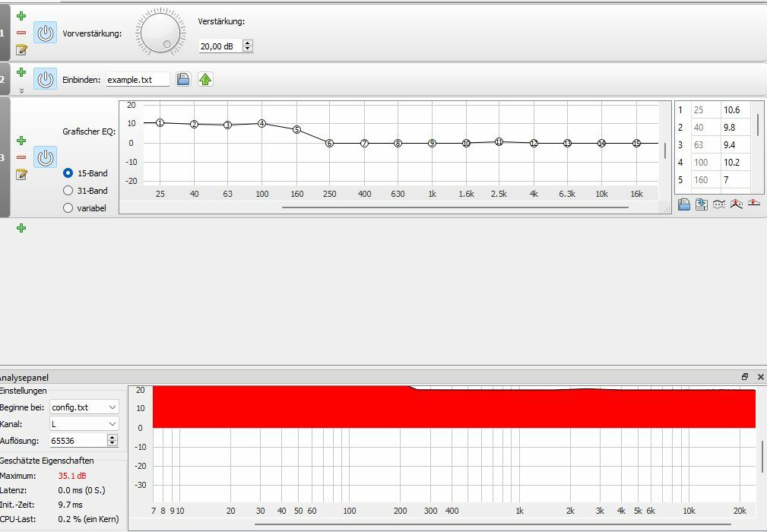
Task: Float the Analysepanel with the undock button
Action: click(x=745, y=376)
